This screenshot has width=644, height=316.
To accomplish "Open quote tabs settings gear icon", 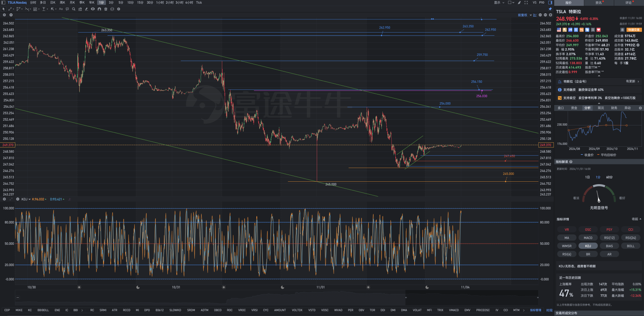I will coord(640,108).
